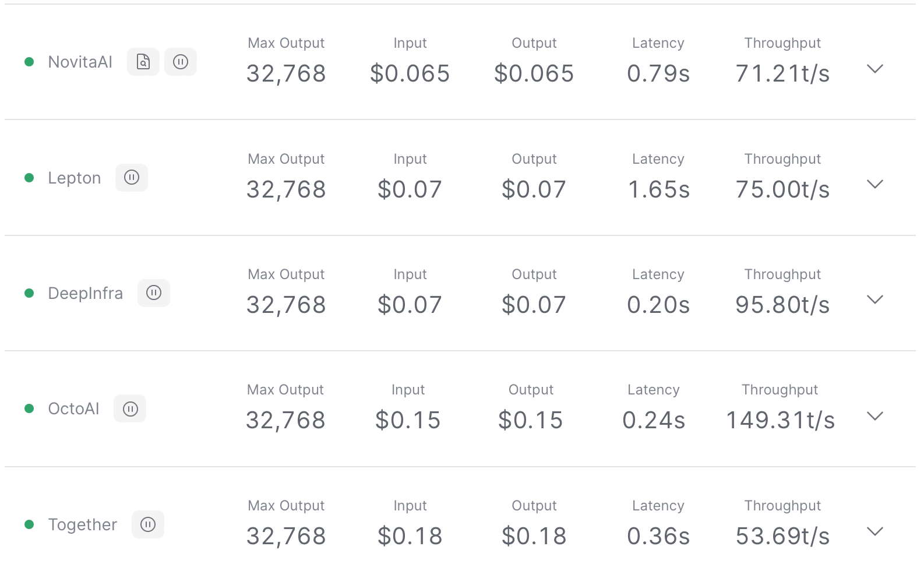Click OctoAI's 149.31t/s throughput value
The width and height of the screenshot is (924, 585).
(x=780, y=420)
